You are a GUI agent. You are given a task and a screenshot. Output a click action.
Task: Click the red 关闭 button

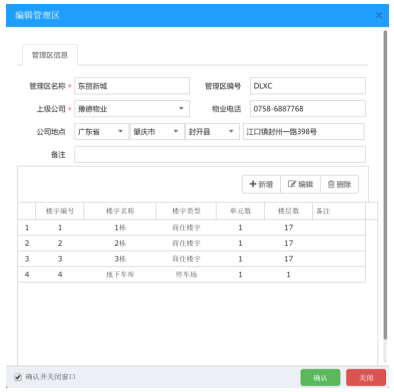(x=366, y=378)
